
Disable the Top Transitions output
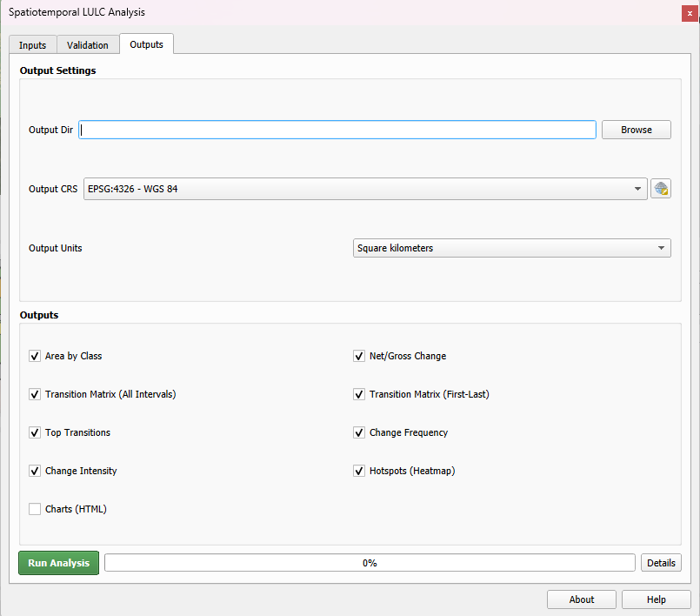[34, 432]
